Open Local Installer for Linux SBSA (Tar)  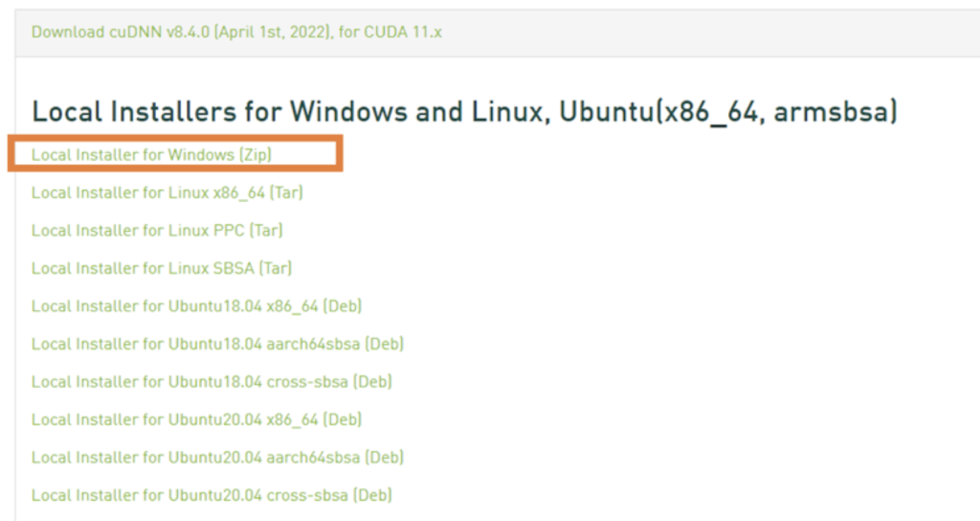pyautogui.click(x=161, y=268)
